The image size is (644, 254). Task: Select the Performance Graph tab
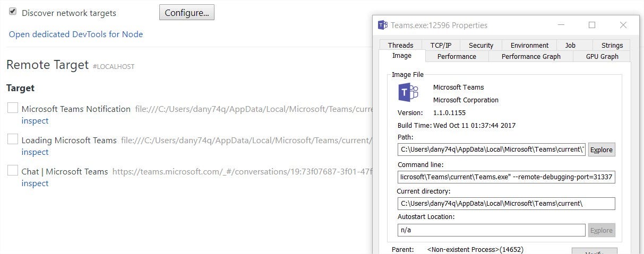click(x=531, y=56)
